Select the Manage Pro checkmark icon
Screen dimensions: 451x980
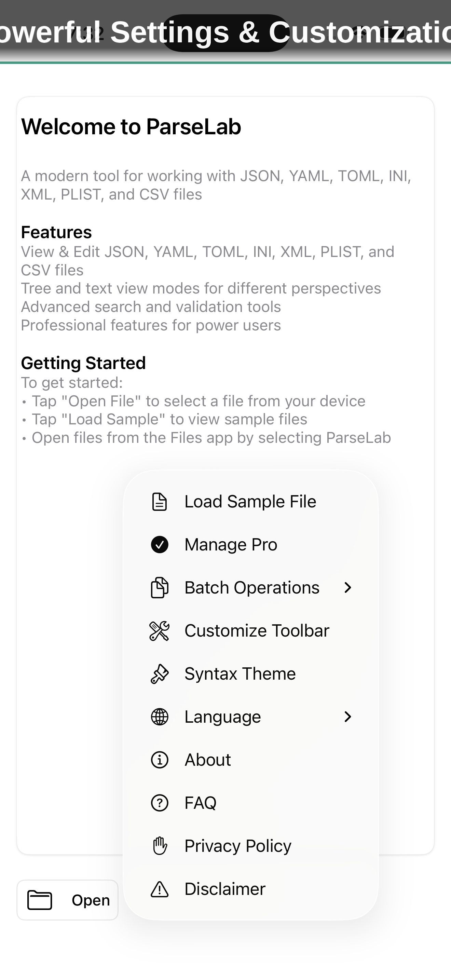(x=159, y=544)
